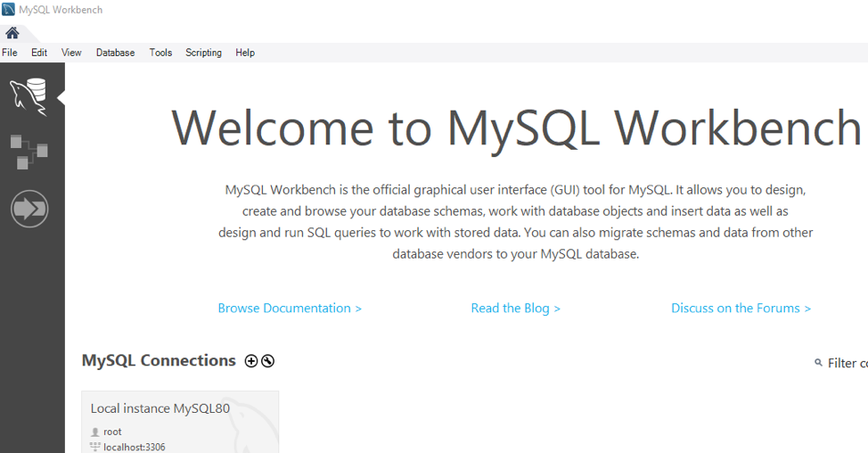Open the Edit menu
This screenshot has height=453, width=868.
click(39, 53)
